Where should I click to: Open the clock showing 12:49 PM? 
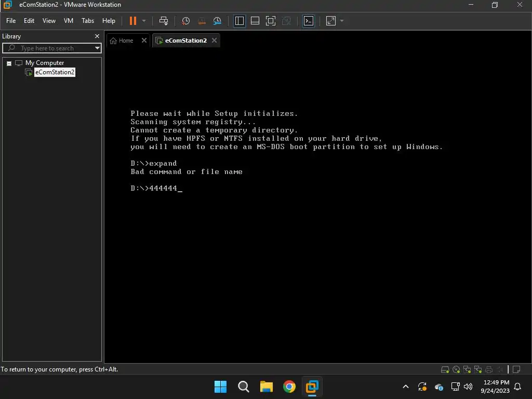click(x=495, y=387)
